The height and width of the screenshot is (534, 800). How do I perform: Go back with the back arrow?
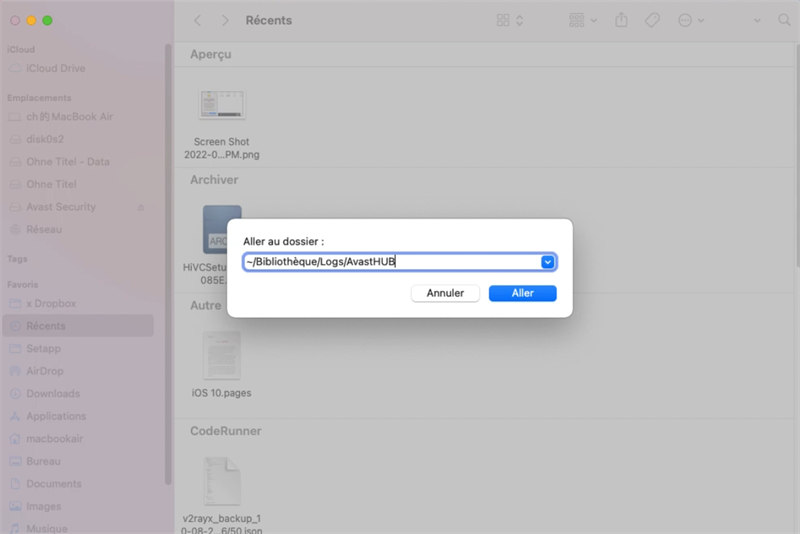(197, 20)
